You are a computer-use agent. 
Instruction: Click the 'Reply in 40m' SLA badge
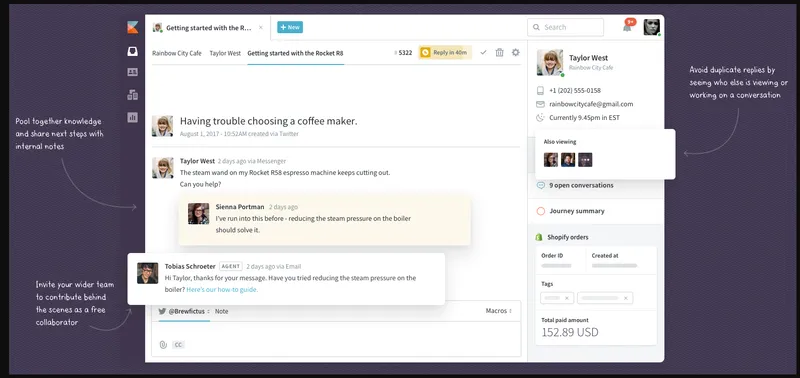click(445, 53)
